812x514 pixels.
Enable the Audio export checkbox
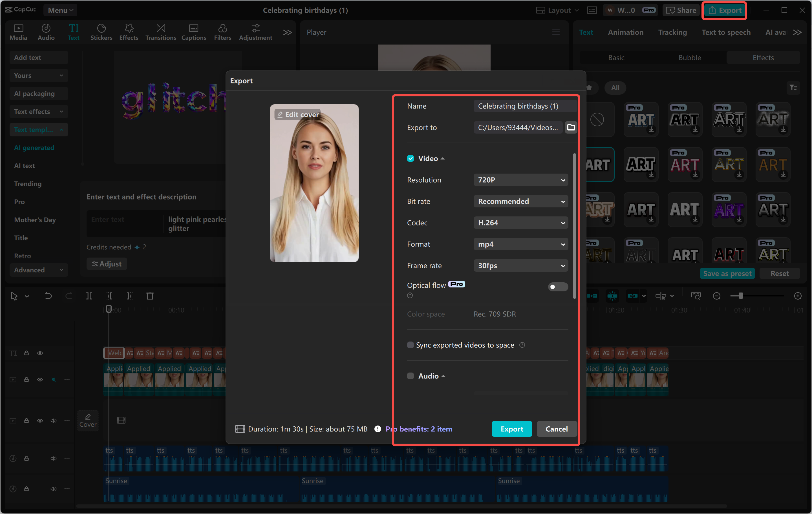coord(411,376)
